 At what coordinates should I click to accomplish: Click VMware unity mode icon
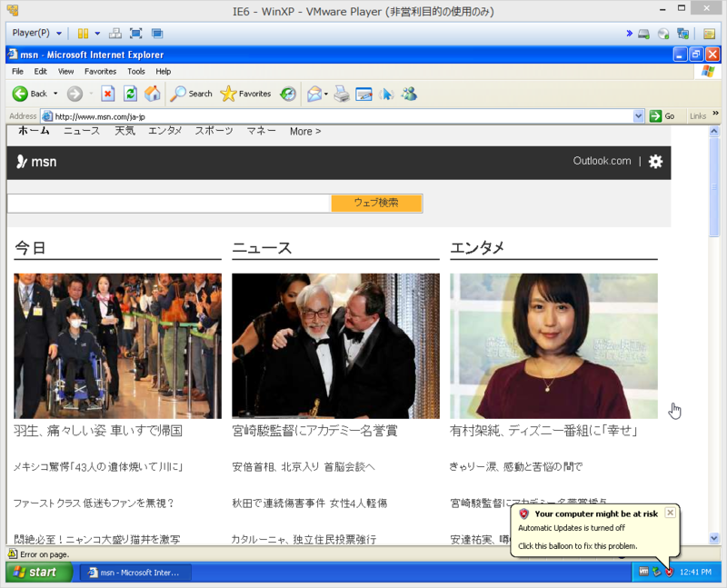(x=157, y=34)
